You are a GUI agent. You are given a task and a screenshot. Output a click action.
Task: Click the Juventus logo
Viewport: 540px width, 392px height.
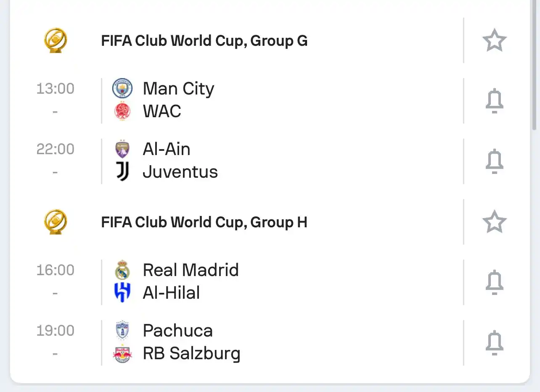[x=122, y=172]
